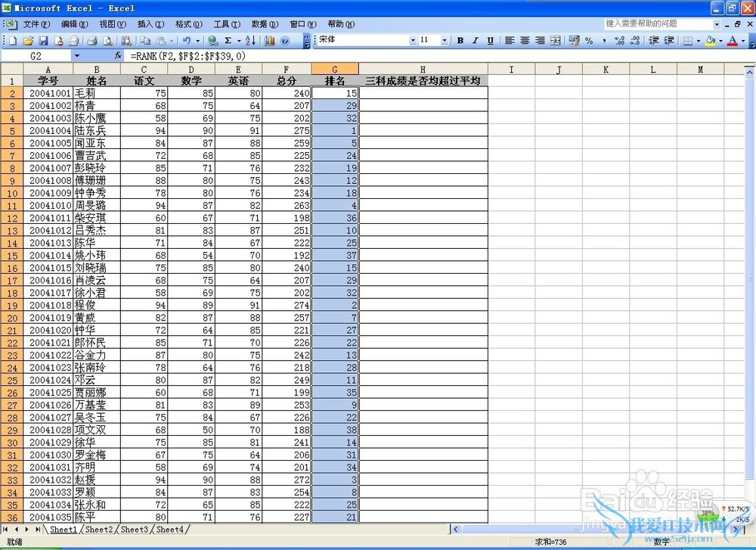Apply Font Color with the red A
756x550 pixels.
pos(733,41)
